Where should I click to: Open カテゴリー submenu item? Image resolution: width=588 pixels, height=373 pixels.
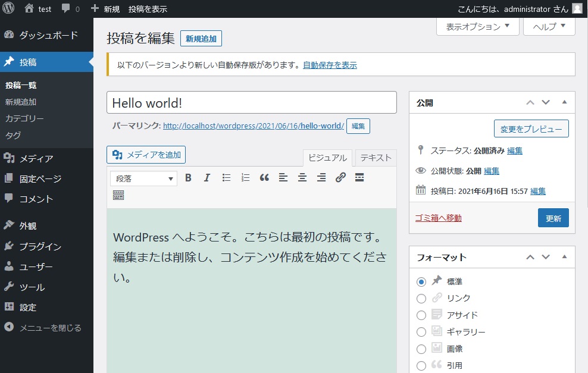click(x=24, y=118)
